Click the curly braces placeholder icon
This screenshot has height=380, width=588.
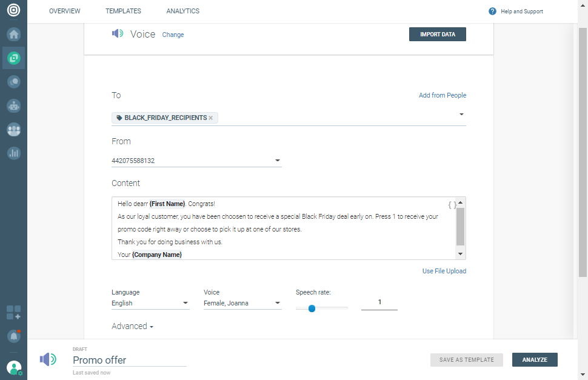[x=452, y=205]
